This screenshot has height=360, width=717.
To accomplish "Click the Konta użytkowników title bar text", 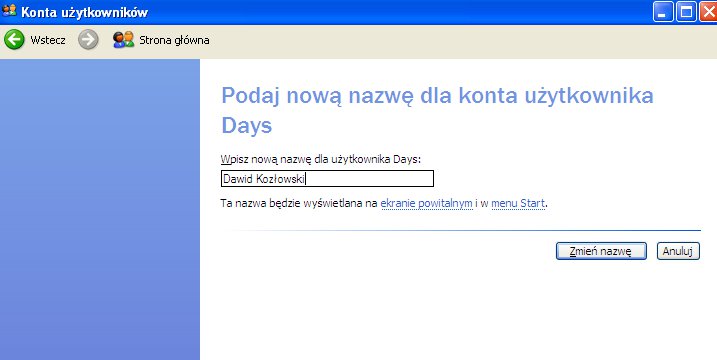I will [85, 12].
